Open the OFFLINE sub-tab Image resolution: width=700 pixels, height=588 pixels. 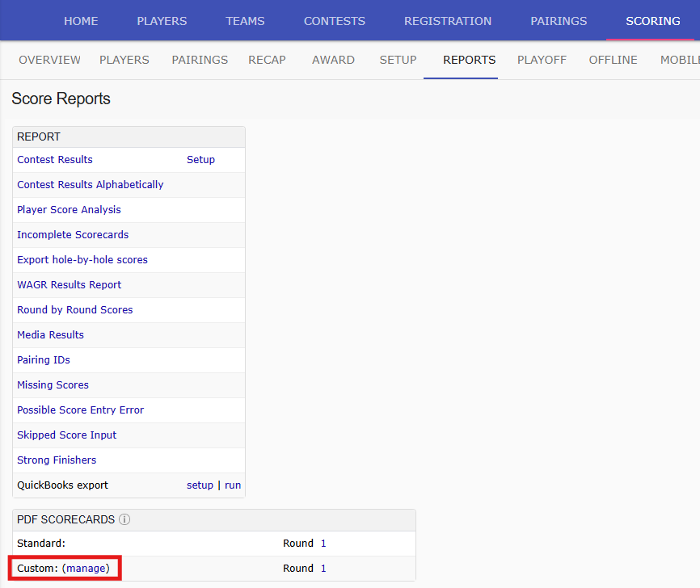click(613, 60)
